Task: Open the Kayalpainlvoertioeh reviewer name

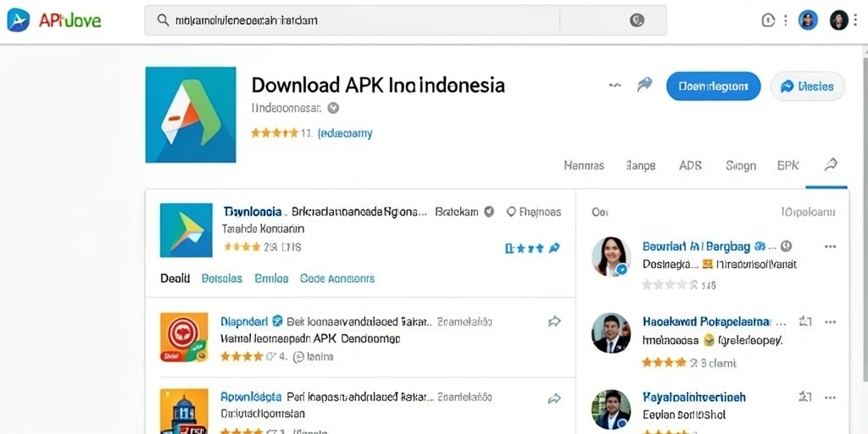Action: click(x=694, y=398)
